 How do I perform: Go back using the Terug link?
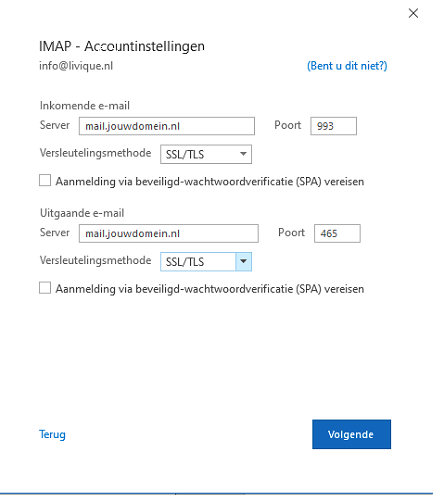[52, 434]
